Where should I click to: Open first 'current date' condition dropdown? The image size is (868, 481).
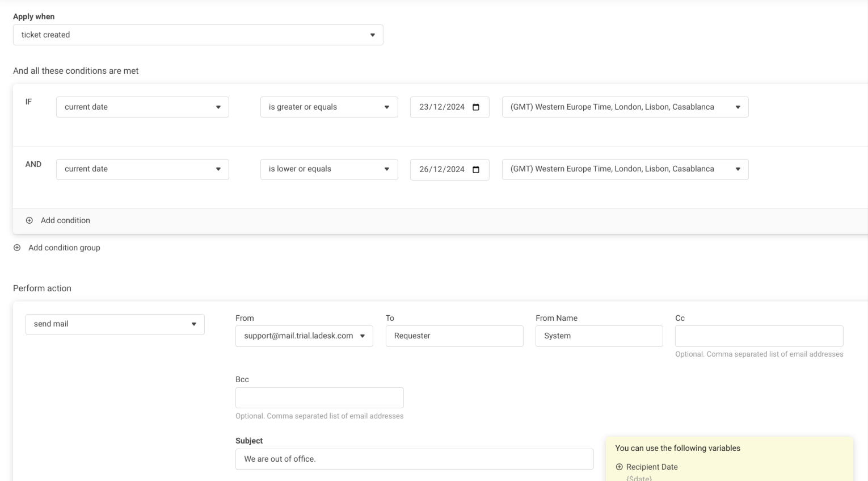click(142, 107)
